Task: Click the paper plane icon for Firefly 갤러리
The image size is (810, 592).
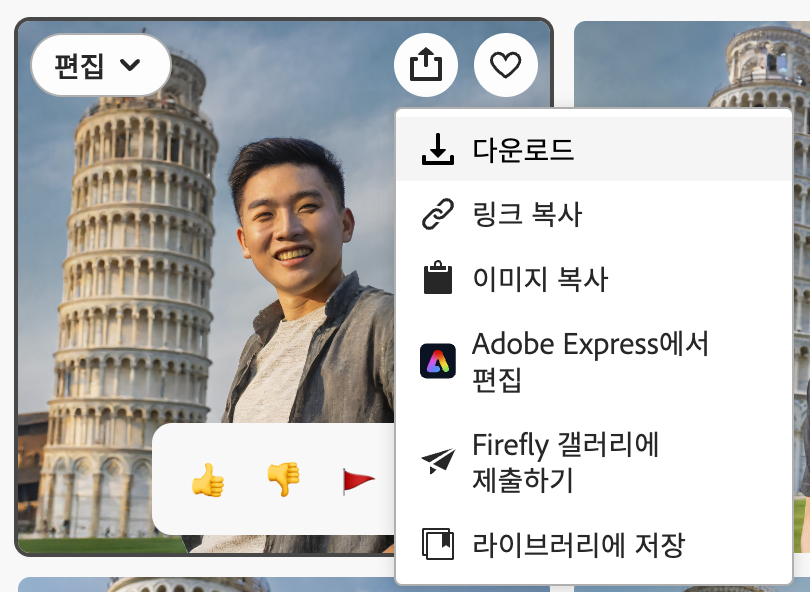Action: click(437, 460)
